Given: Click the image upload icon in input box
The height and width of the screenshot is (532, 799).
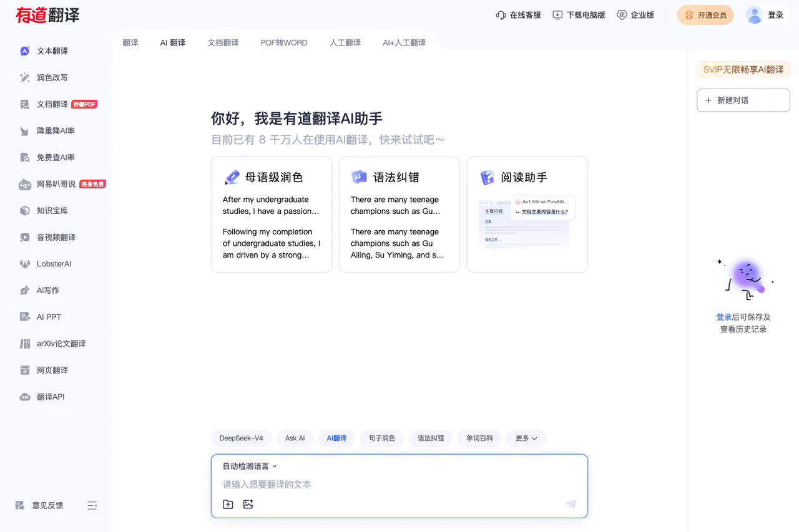Looking at the screenshot, I should [x=248, y=504].
